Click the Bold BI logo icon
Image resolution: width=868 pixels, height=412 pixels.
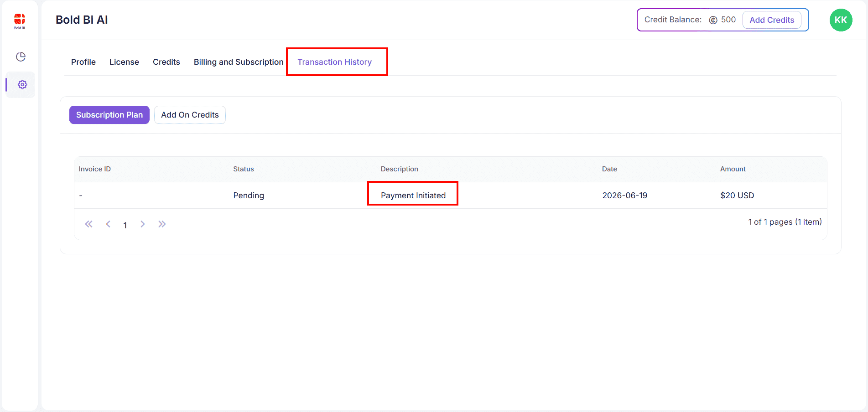tap(20, 21)
